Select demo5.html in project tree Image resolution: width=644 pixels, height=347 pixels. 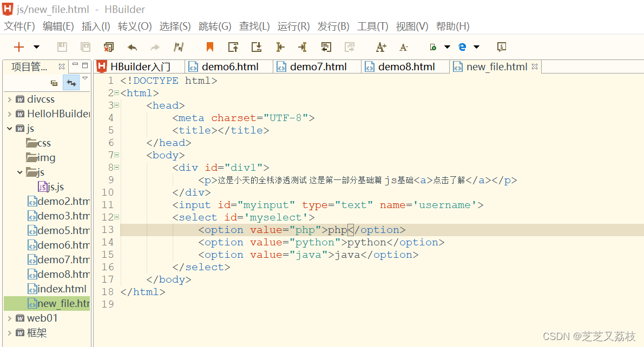(x=59, y=230)
